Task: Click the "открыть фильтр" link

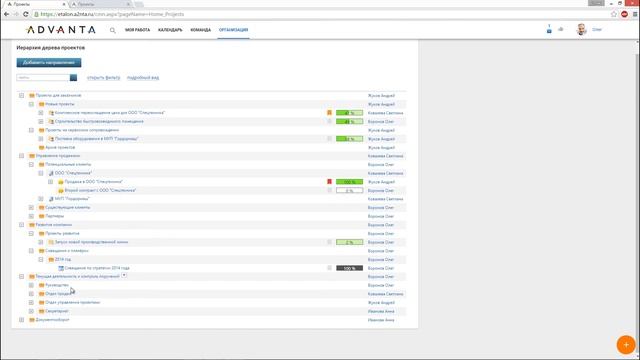Action: coord(104,78)
